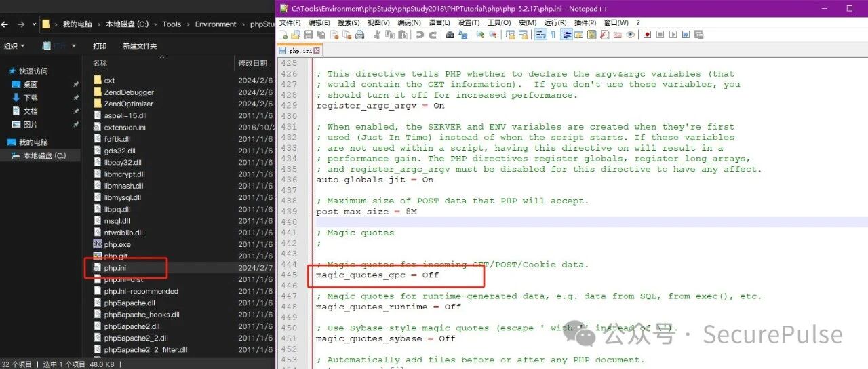The image size is (868, 369).
Task: Sort by the 修改日期 column header
Action: pyautogui.click(x=253, y=63)
